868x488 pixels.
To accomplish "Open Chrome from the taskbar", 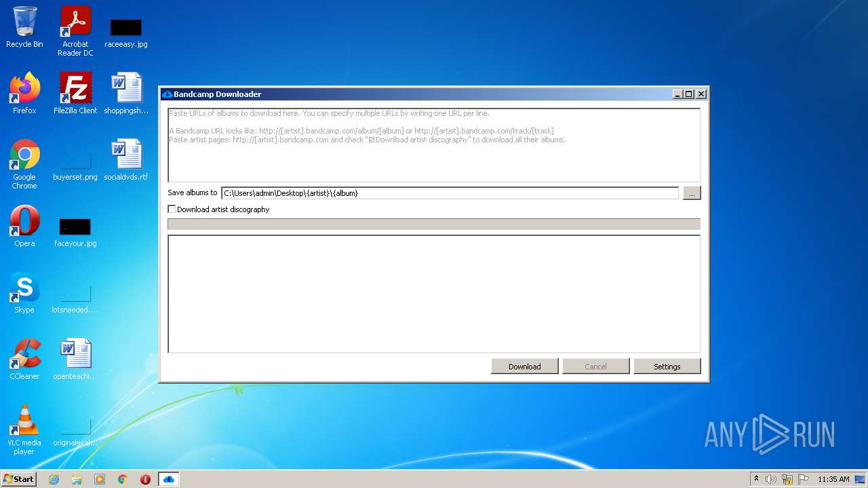I will (x=123, y=479).
